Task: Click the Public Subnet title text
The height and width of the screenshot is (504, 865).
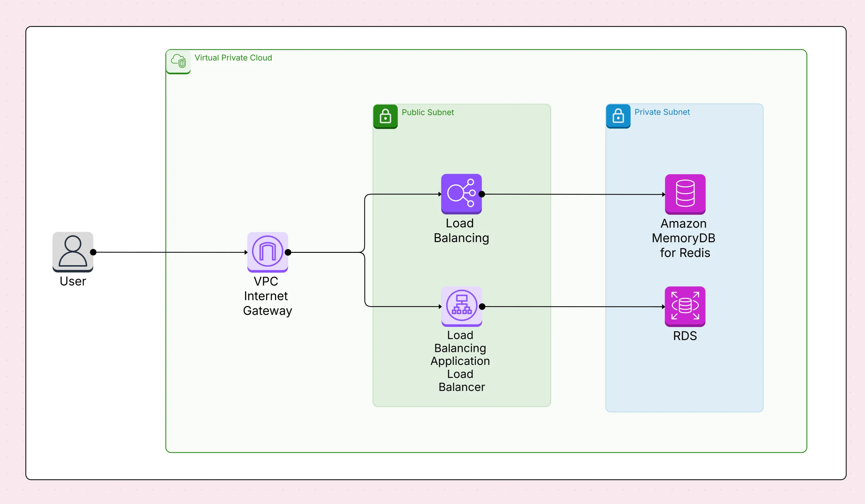Action: coord(427,112)
